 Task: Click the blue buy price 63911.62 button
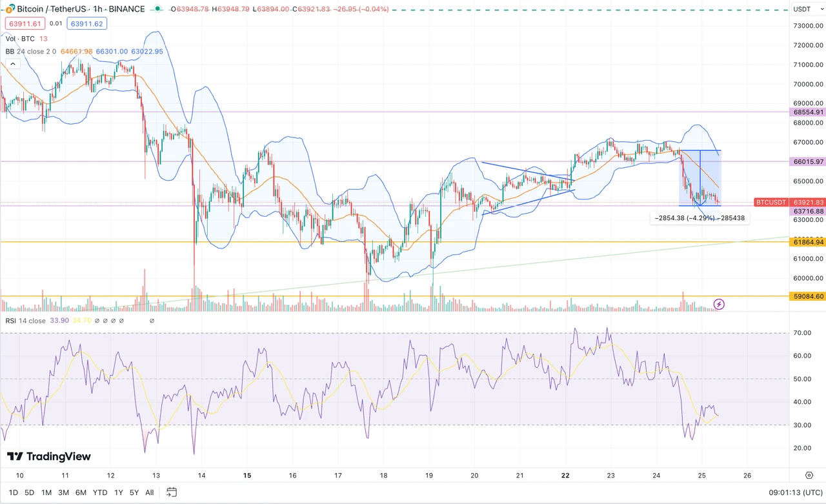point(87,23)
